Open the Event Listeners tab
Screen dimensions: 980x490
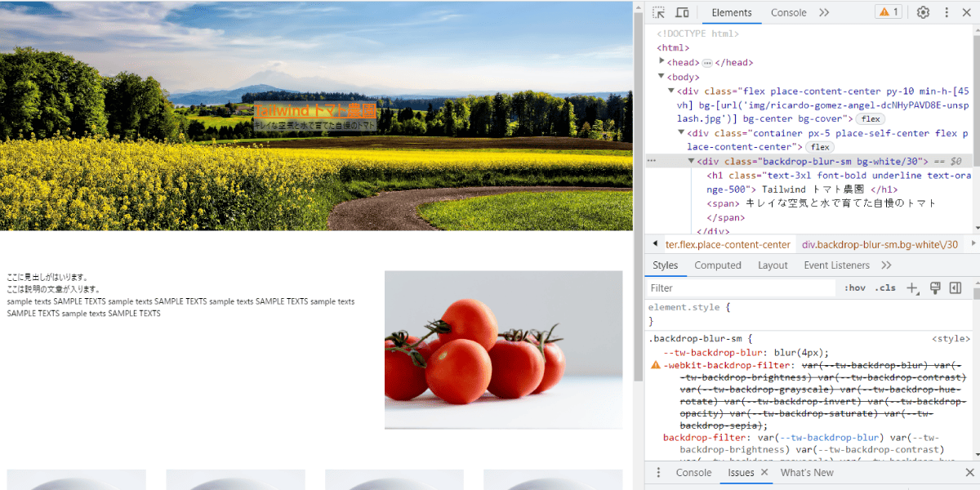835,265
